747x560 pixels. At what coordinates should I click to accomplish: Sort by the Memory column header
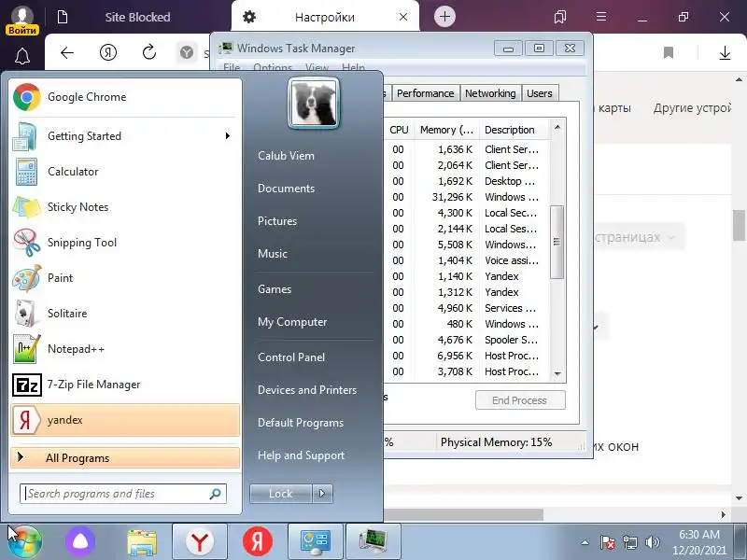pos(446,130)
